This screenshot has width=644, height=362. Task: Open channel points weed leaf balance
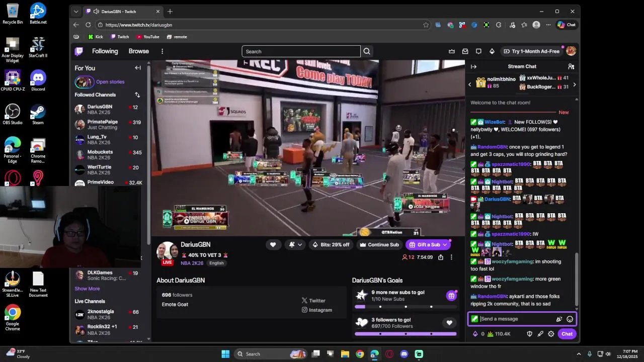pyautogui.click(x=499, y=334)
